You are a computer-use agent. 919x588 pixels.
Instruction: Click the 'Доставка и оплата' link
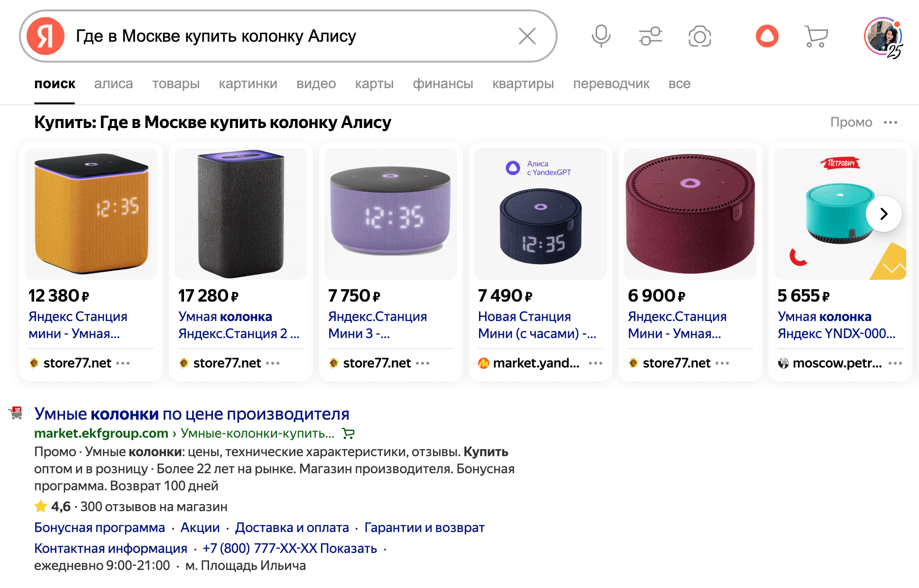(x=292, y=527)
